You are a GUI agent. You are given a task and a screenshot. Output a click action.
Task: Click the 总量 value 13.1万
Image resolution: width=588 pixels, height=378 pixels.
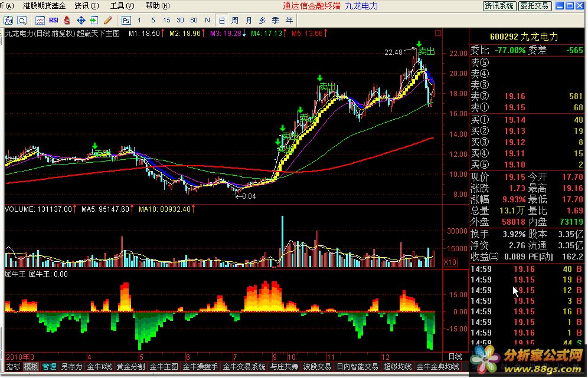click(512, 211)
